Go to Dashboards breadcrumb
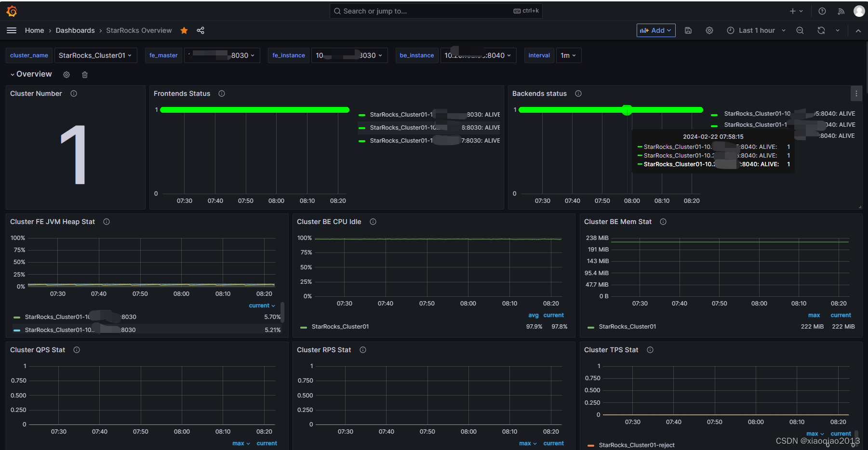 pos(75,30)
